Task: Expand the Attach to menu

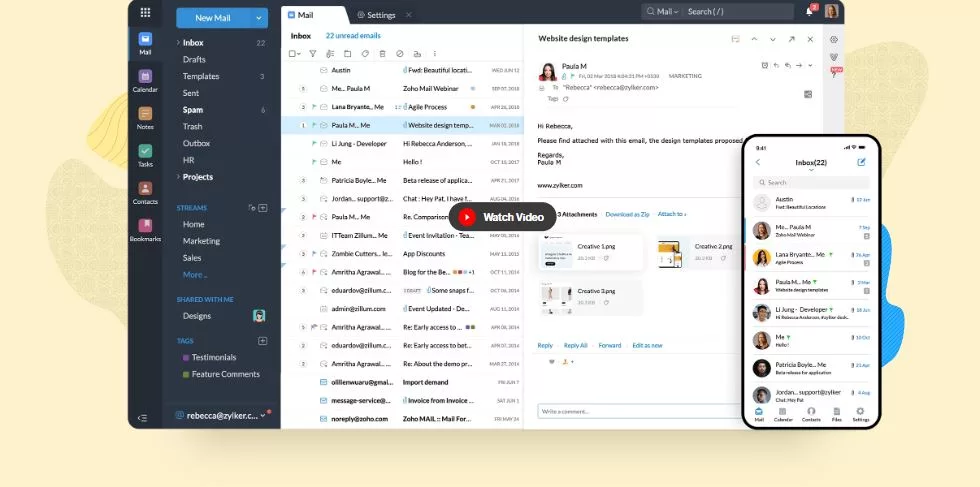Action: [x=672, y=214]
